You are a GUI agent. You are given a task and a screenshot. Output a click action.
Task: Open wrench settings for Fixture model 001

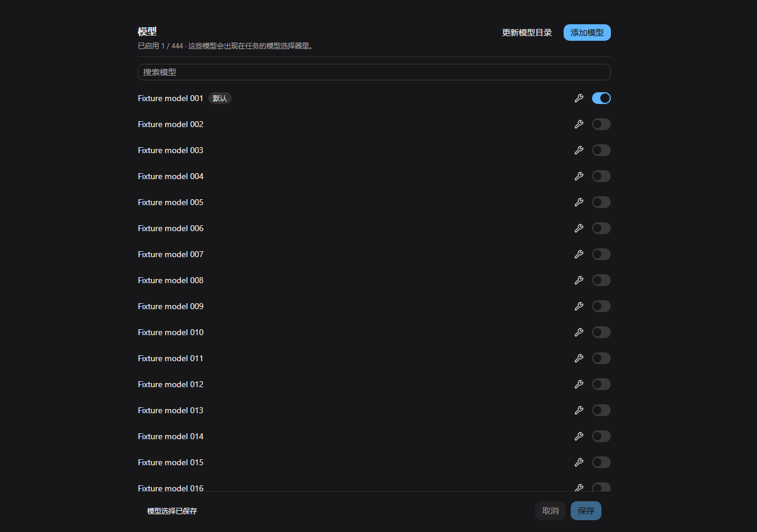tap(579, 98)
